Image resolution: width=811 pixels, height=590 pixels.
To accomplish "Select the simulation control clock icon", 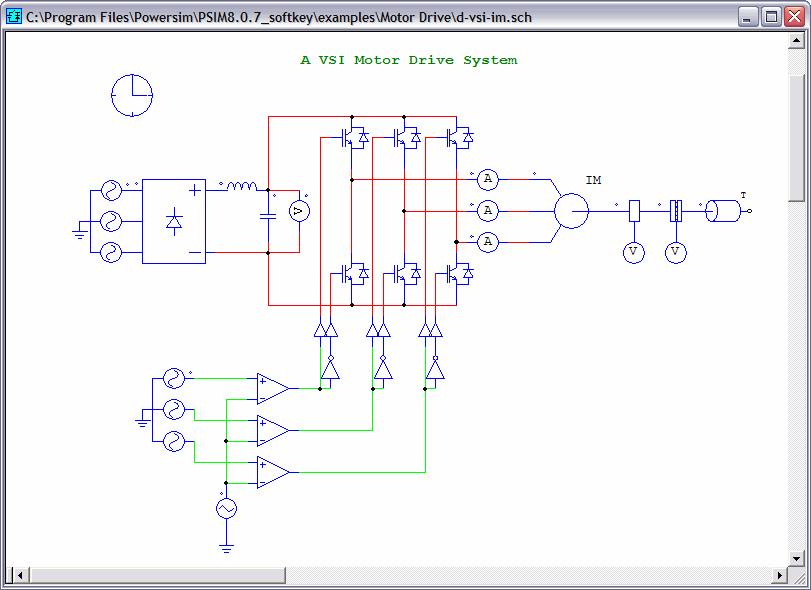I will click(132, 95).
